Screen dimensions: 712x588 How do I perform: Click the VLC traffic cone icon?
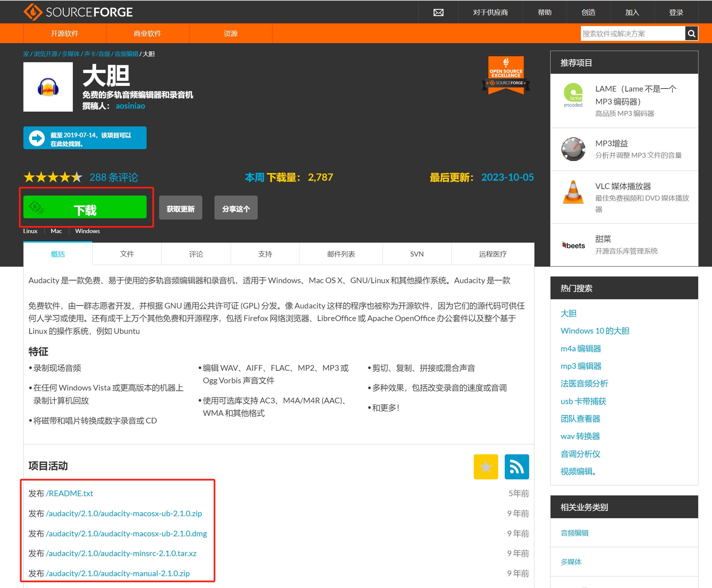[573, 192]
